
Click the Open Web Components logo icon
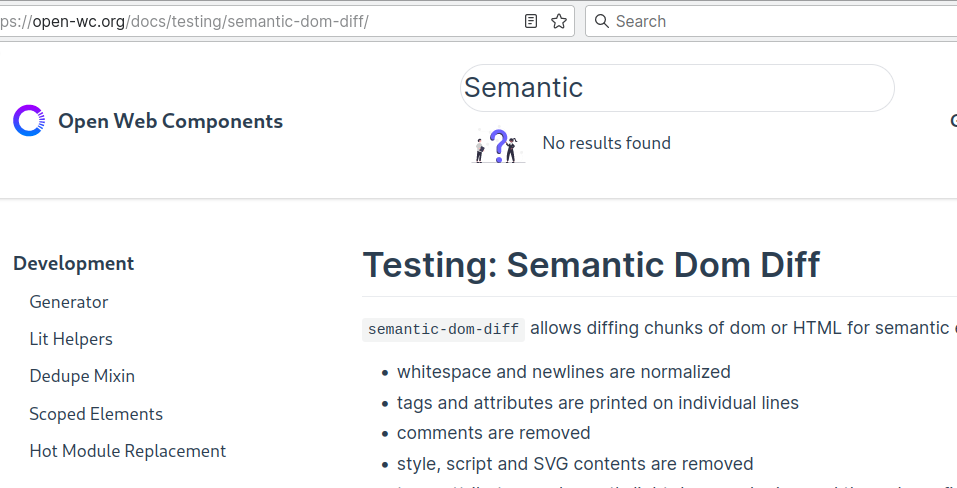click(29, 121)
